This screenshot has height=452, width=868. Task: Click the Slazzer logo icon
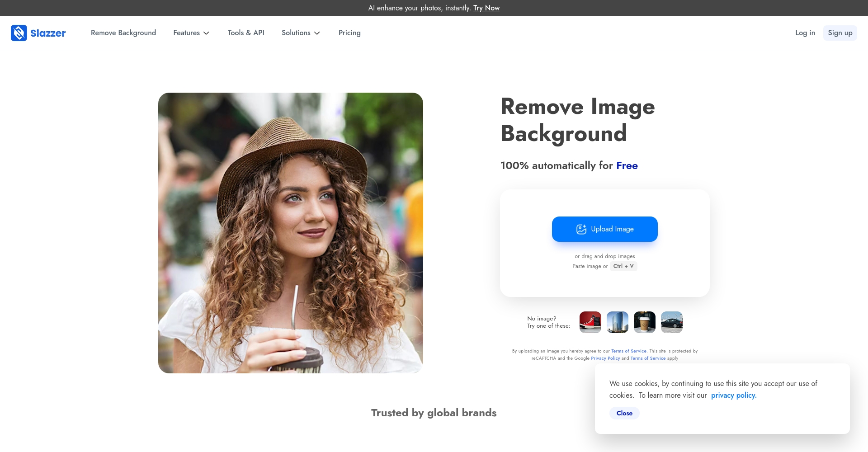point(19,33)
